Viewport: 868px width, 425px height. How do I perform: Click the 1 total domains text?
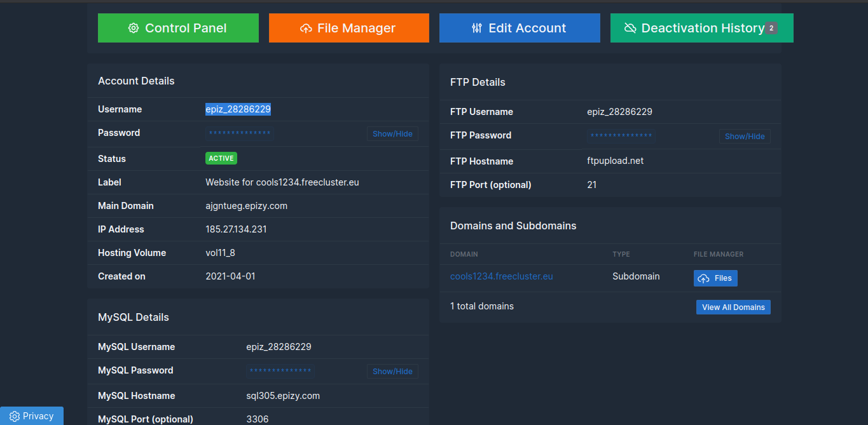(482, 306)
